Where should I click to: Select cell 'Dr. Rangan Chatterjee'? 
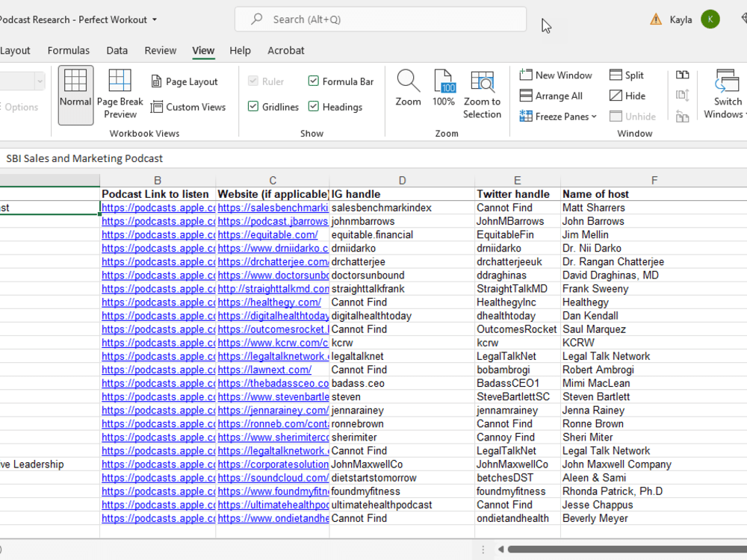point(654,262)
